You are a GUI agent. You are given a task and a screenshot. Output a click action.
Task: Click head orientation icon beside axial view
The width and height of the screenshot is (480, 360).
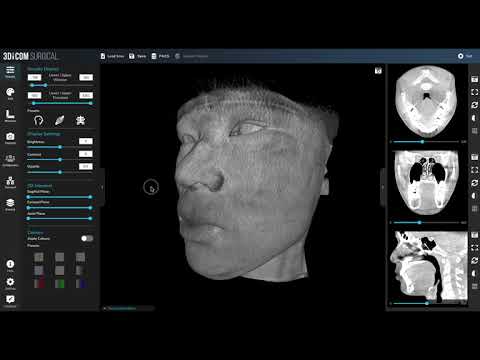click(474, 118)
